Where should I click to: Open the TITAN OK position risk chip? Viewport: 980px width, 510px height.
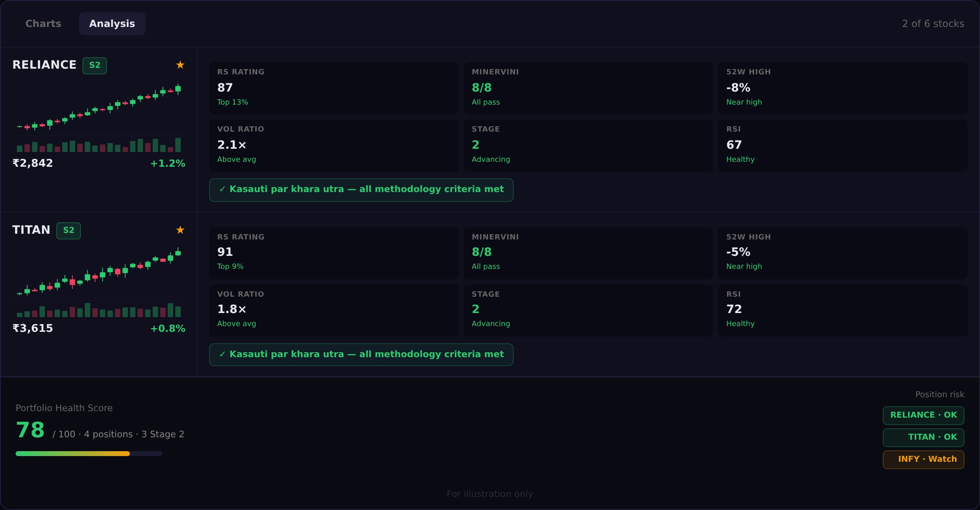coord(924,437)
